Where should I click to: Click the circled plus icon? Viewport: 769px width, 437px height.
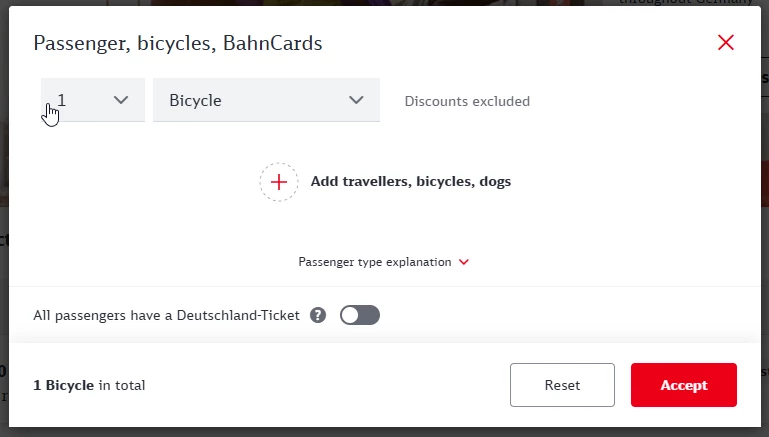[x=279, y=182]
